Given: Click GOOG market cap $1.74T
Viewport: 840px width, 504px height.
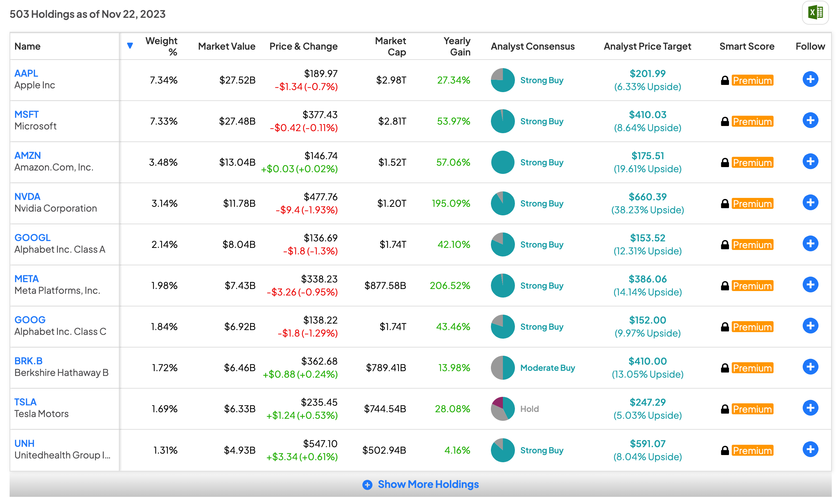Looking at the screenshot, I should [x=393, y=327].
